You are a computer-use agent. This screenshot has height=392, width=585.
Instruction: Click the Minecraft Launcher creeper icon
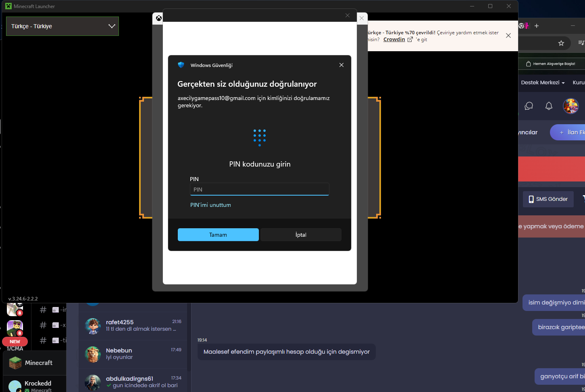click(8, 6)
